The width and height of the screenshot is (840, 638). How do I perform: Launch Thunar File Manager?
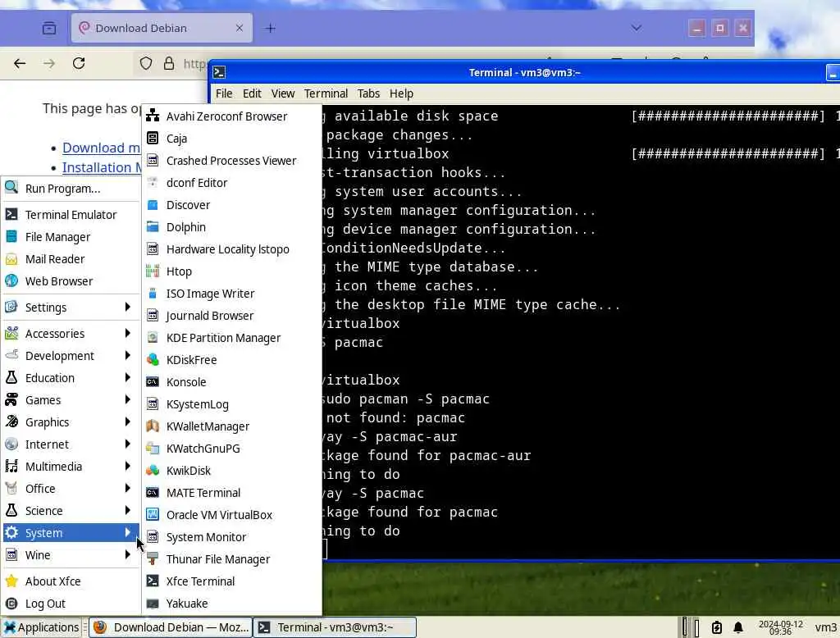pos(231,559)
